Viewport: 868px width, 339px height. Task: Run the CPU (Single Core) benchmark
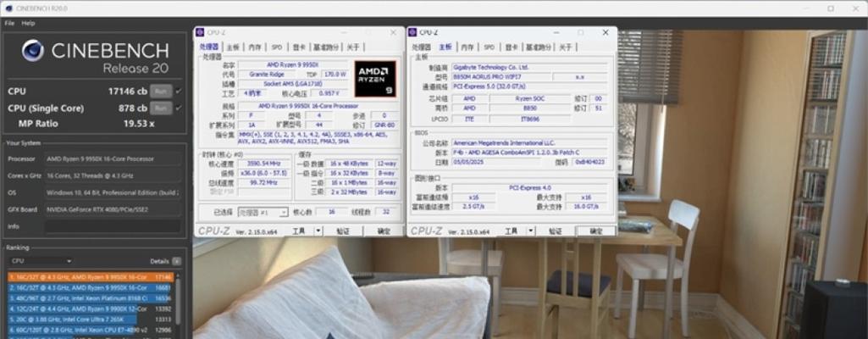(161, 108)
